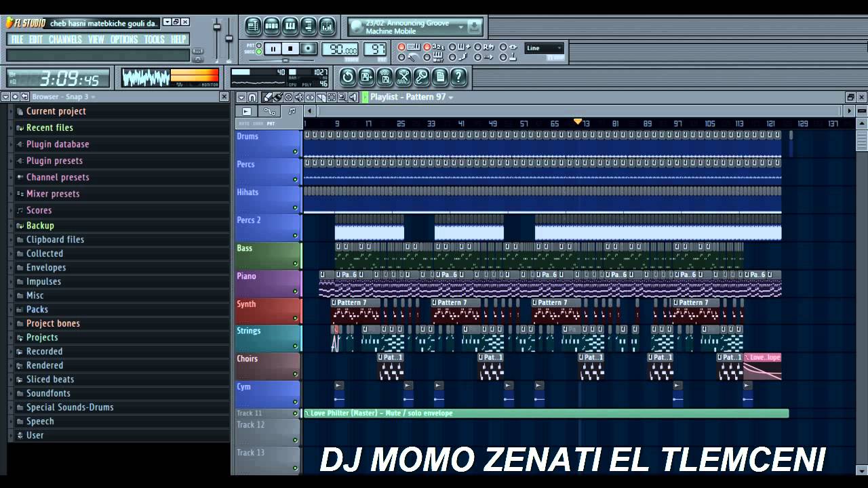Click the one-click recording microphone icon
The width and height of the screenshot is (868, 488).
422,77
